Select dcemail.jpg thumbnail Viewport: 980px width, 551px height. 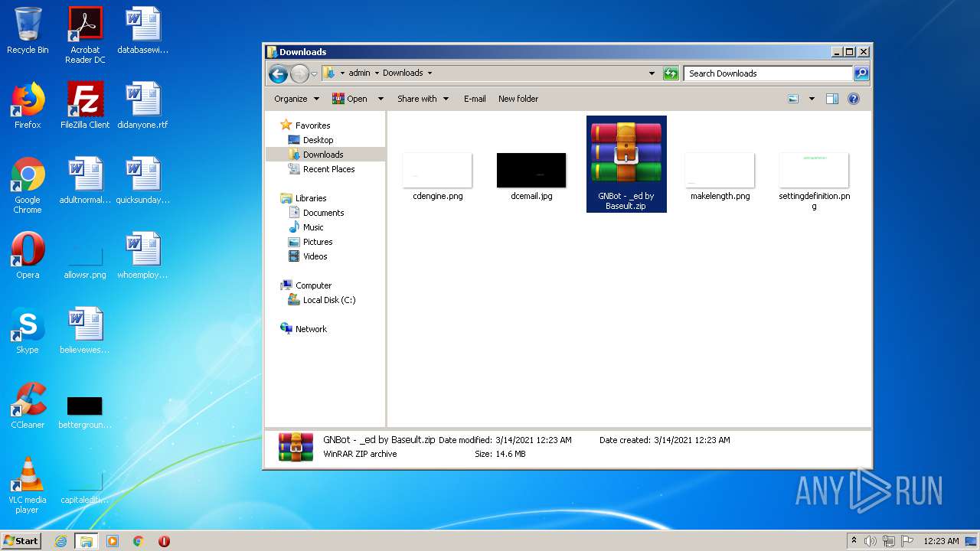[x=531, y=177]
